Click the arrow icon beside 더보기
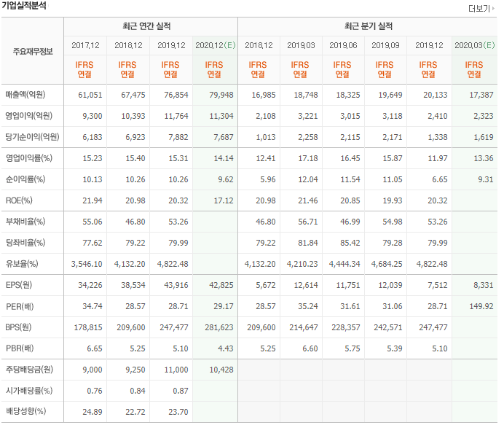504x425 pixels. tap(493, 8)
